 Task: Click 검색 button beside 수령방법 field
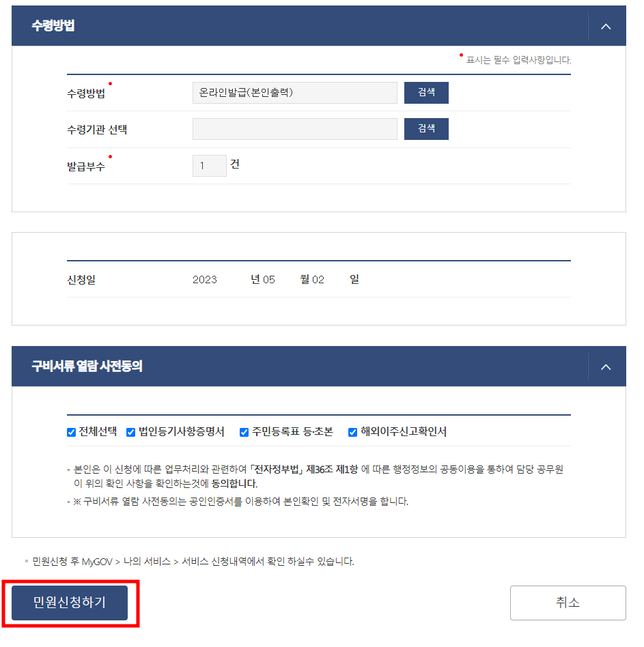pos(426,92)
